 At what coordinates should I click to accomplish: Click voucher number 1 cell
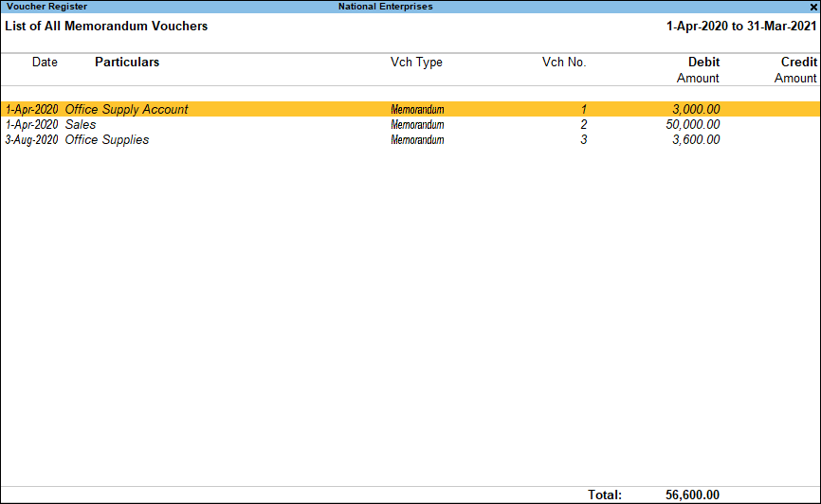[x=583, y=109]
